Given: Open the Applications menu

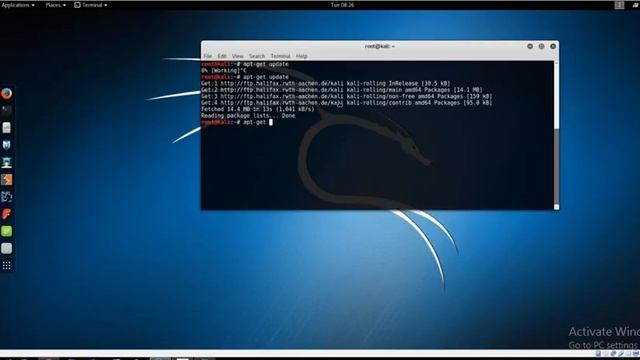Looking at the screenshot, I should tap(18, 5).
